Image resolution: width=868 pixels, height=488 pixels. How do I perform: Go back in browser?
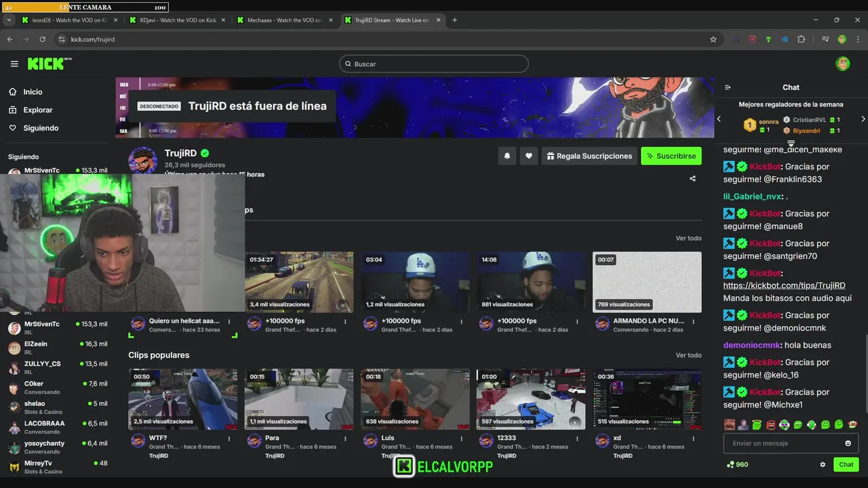[x=9, y=39]
